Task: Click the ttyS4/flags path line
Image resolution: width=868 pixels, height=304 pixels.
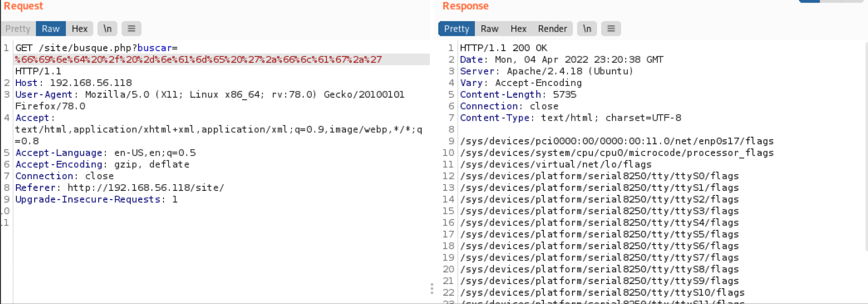Action: [600, 223]
